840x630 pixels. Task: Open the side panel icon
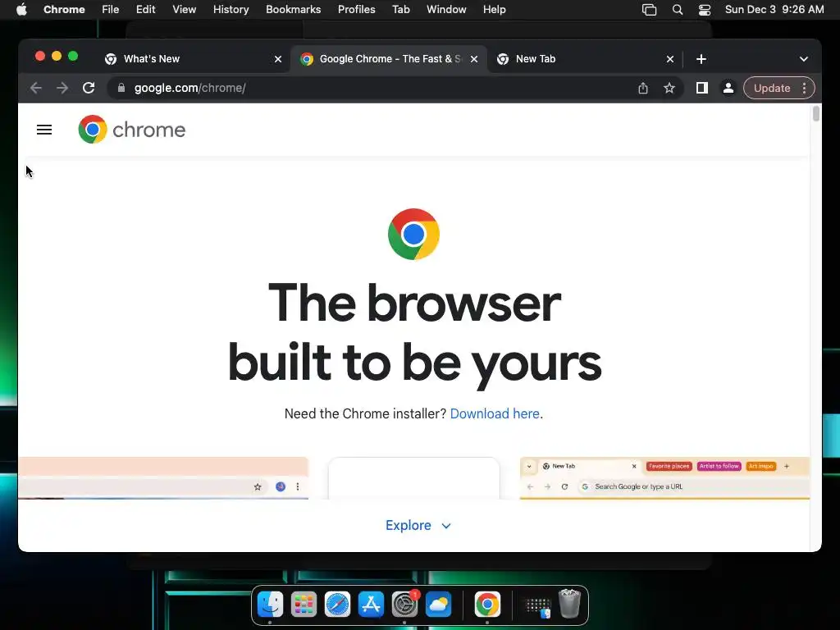coord(702,88)
